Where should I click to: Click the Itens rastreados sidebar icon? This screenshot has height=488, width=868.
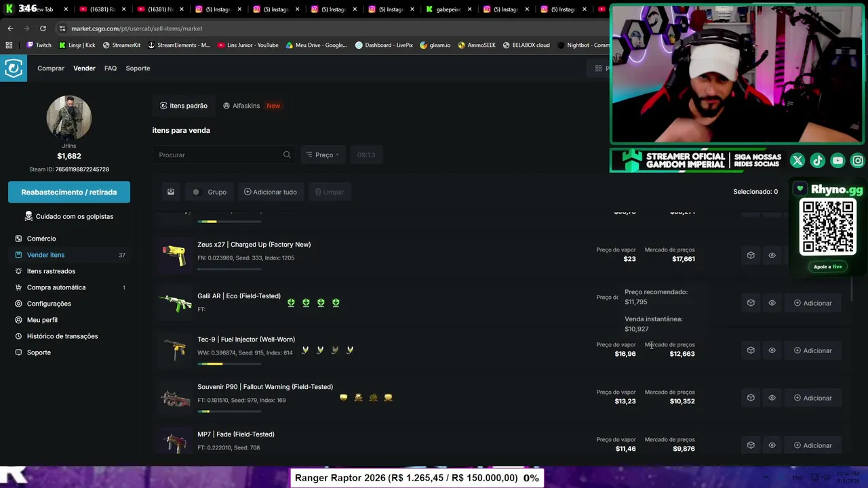(18, 271)
